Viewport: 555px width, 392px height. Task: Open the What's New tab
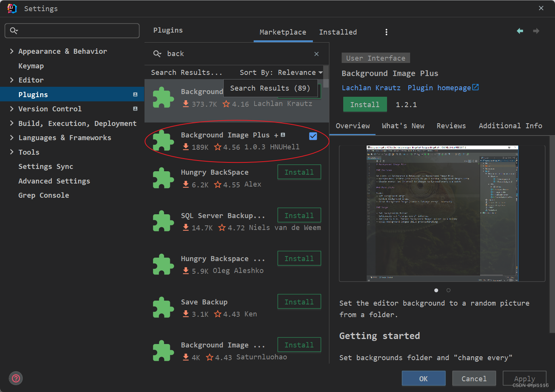(x=403, y=126)
